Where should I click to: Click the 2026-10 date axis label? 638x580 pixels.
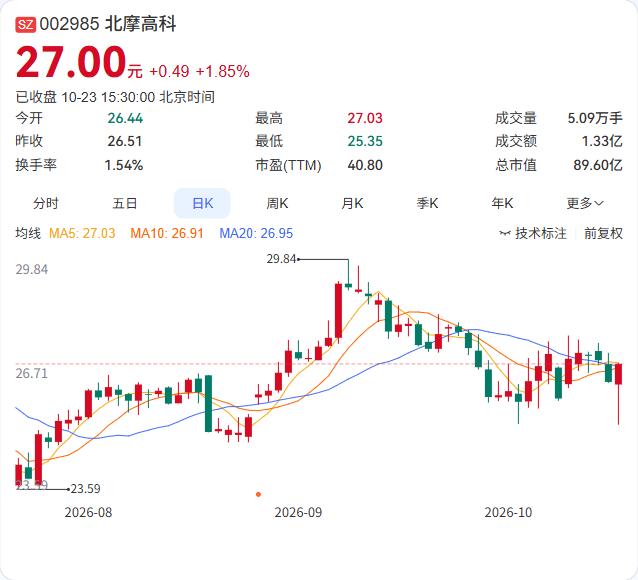[508, 512]
